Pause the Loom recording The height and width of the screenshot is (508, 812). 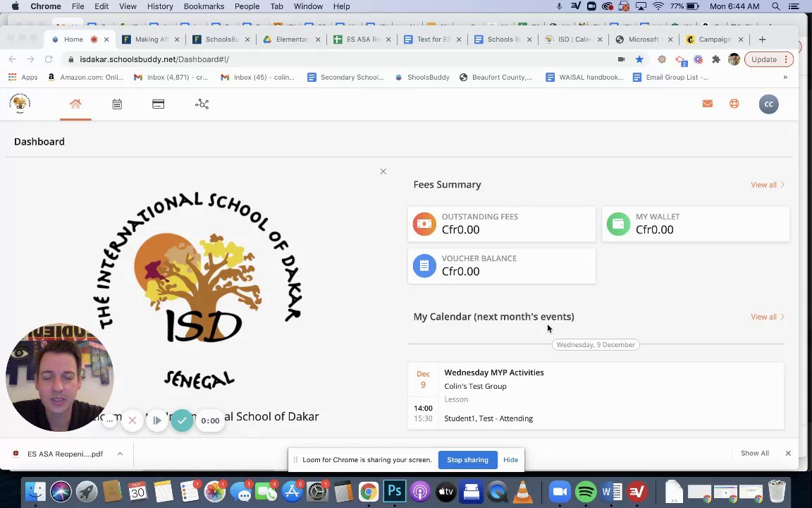pos(157,421)
